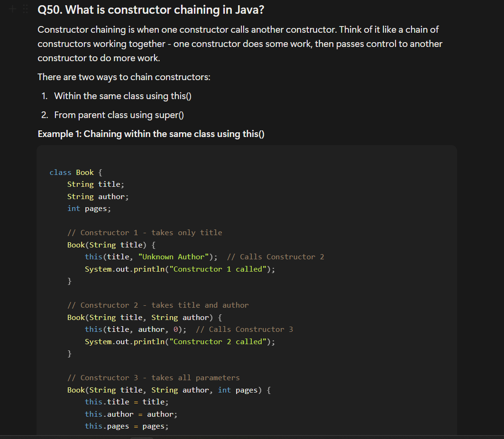The height and width of the screenshot is (439, 504).
Task: Click the code line "this.title = title;"
Action: coord(127,402)
